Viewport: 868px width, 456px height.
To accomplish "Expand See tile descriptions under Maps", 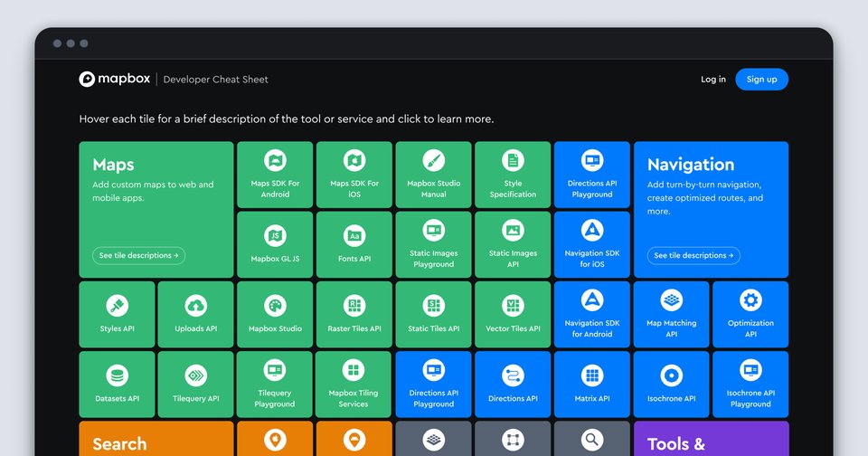I will [x=138, y=256].
